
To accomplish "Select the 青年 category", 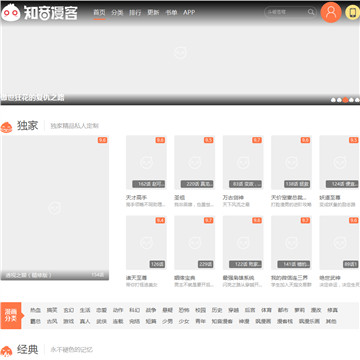I will (x=200, y=321).
